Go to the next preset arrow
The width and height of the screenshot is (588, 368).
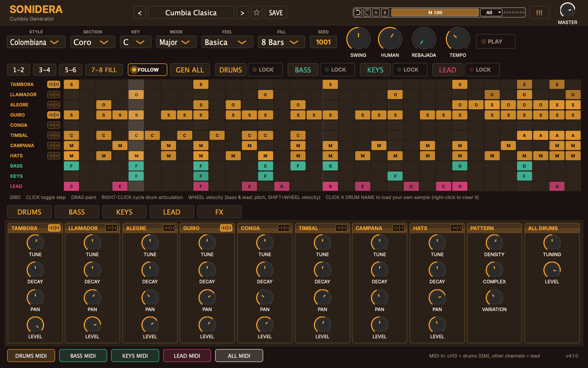(x=242, y=13)
